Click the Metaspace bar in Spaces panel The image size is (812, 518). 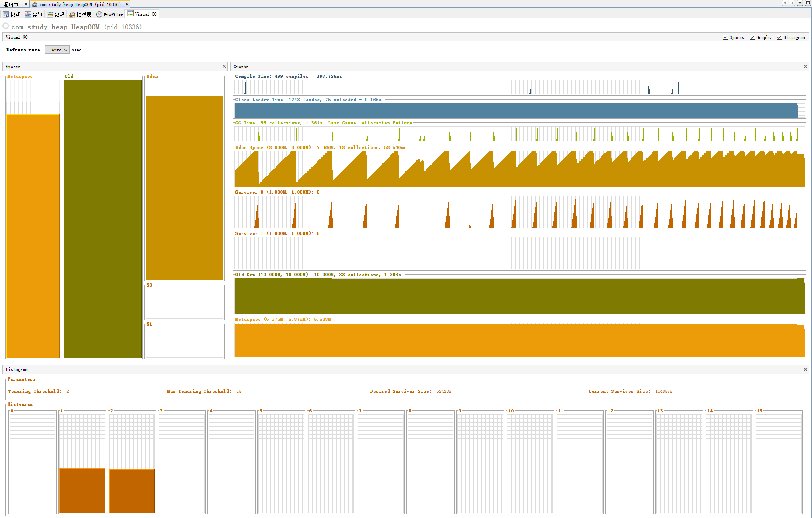click(x=33, y=236)
